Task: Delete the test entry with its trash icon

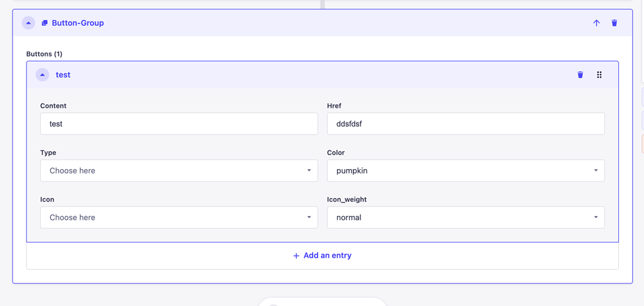Action: [580, 75]
